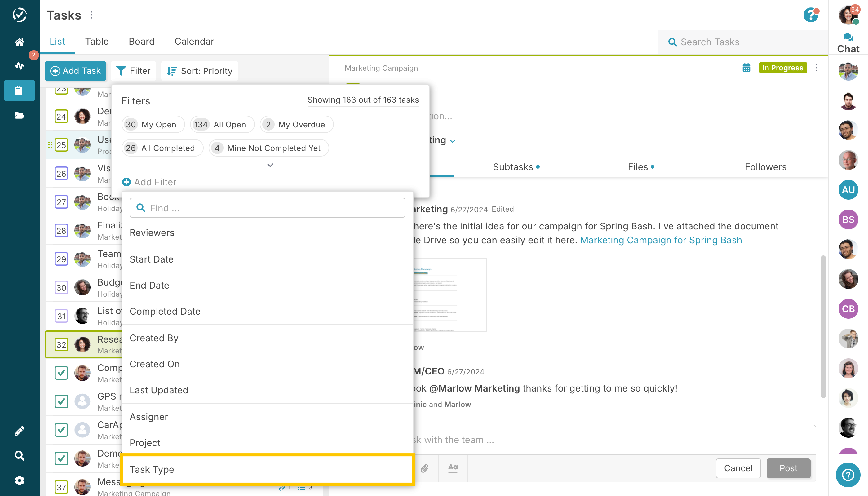The image size is (868, 496).
Task: Open Marketing Campaign for Spring Bash link
Action: coord(661,240)
